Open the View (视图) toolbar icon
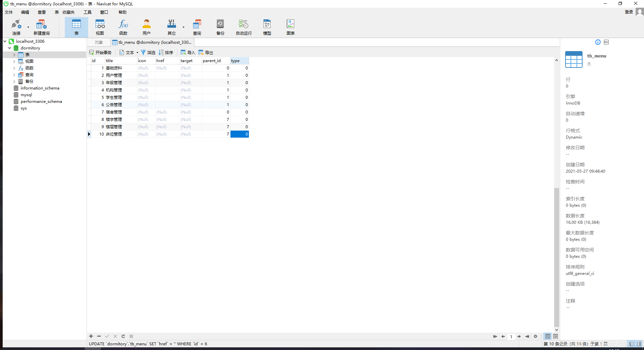This screenshot has width=644, height=350. (x=100, y=27)
